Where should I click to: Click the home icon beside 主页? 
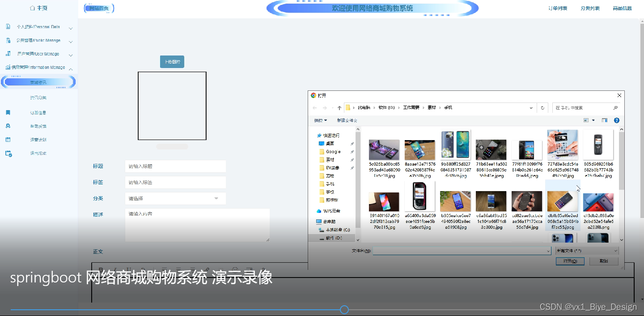pyautogui.click(x=32, y=8)
